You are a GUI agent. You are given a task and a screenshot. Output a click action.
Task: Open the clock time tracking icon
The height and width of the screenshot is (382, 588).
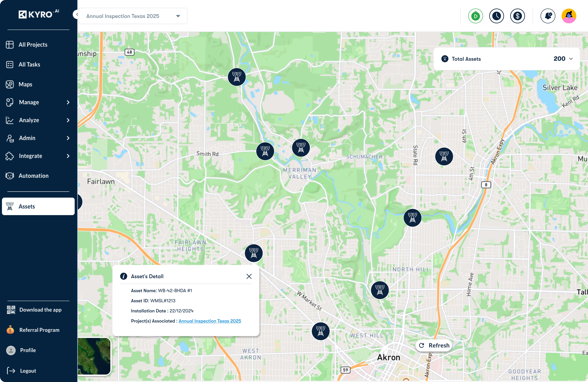coord(496,16)
